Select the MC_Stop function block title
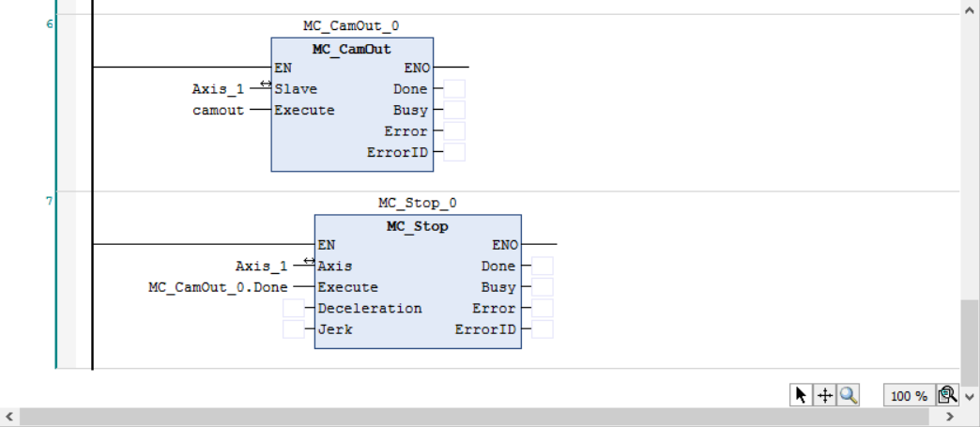Image resolution: width=980 pixels, height=427 pixels. pos(418,226)
